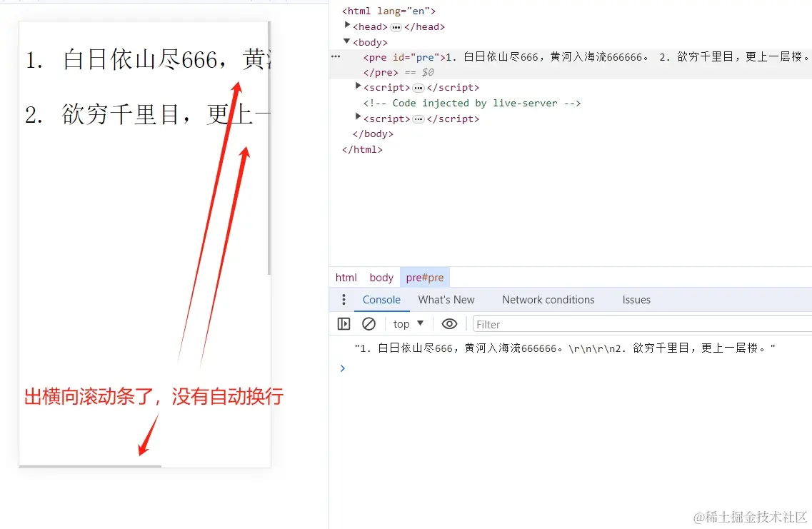Select the live-server injected comment line
This screenshot has width=812, height=529.
tap(472, 103)
